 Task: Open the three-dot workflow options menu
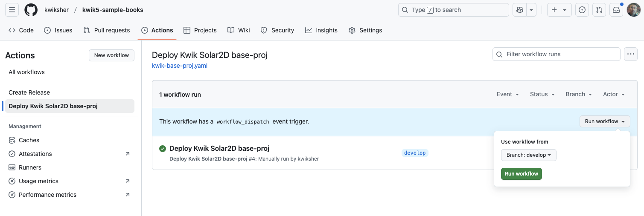[x=631, y=54]
